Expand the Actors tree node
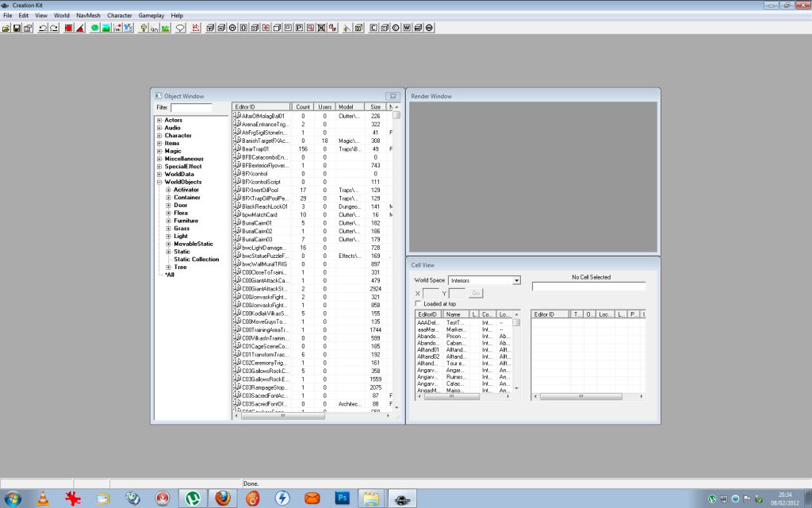Viewport: 812px width, 508px height. pyautogui.click(x=159, y=121)
